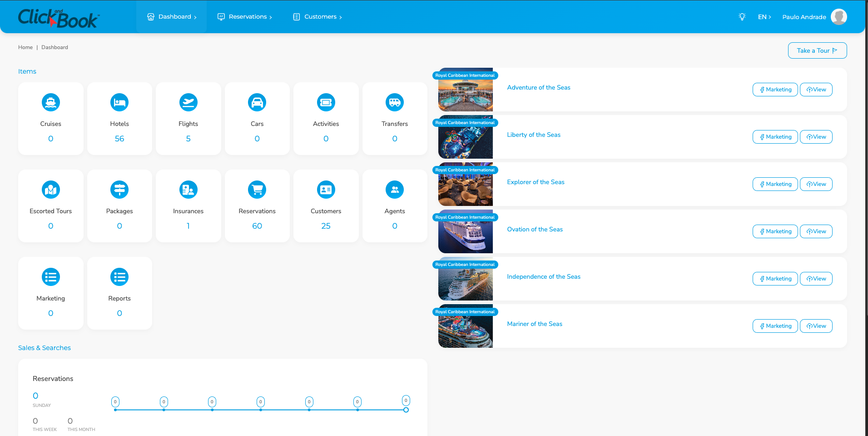The image size is (868, 436).
Task: Expand the EN language selector
Action: coord(764,17)
